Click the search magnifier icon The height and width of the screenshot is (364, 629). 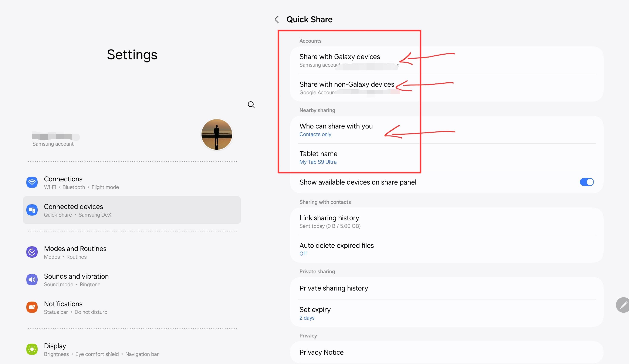[x=251, y=105]
